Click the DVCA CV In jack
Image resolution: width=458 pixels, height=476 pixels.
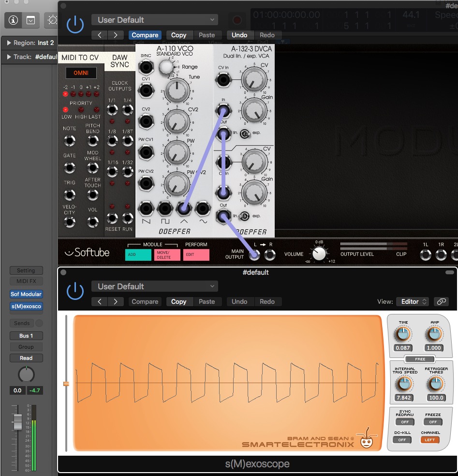(223, 80)
